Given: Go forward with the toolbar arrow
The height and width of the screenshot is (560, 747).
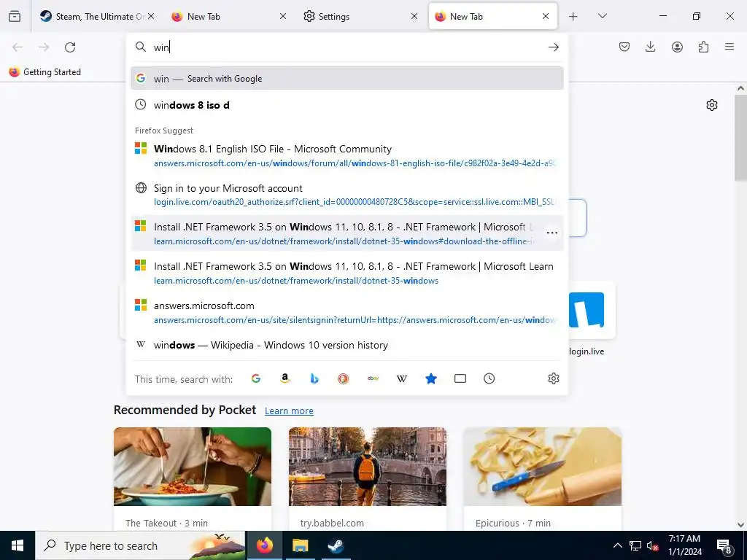Looking at the screenshot, I should click(x=44, y=47).
